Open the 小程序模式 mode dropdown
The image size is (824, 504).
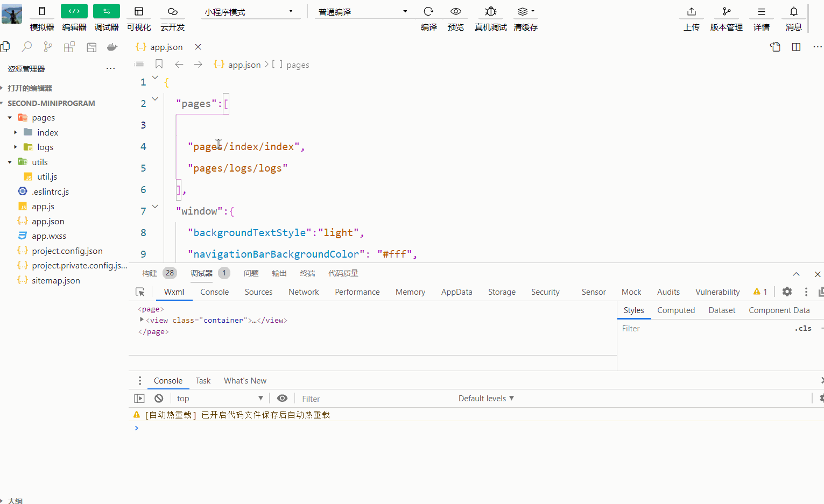(x=249, y=12)
